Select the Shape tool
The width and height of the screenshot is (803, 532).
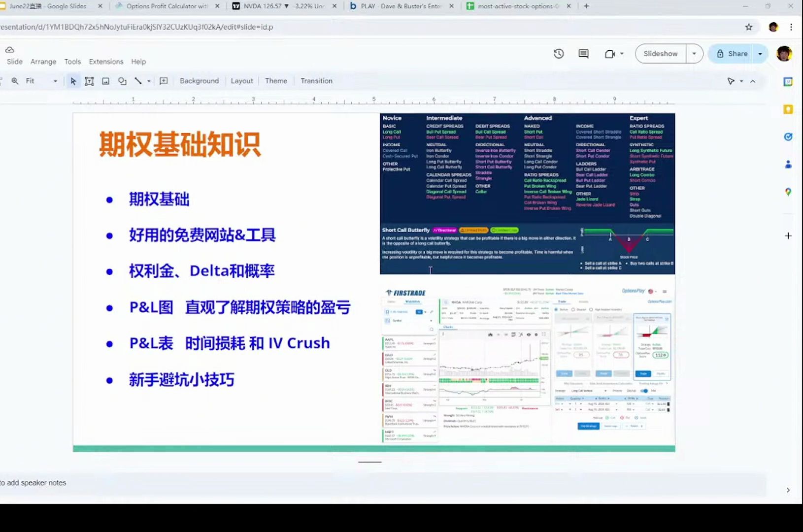[x=122, y=80]
